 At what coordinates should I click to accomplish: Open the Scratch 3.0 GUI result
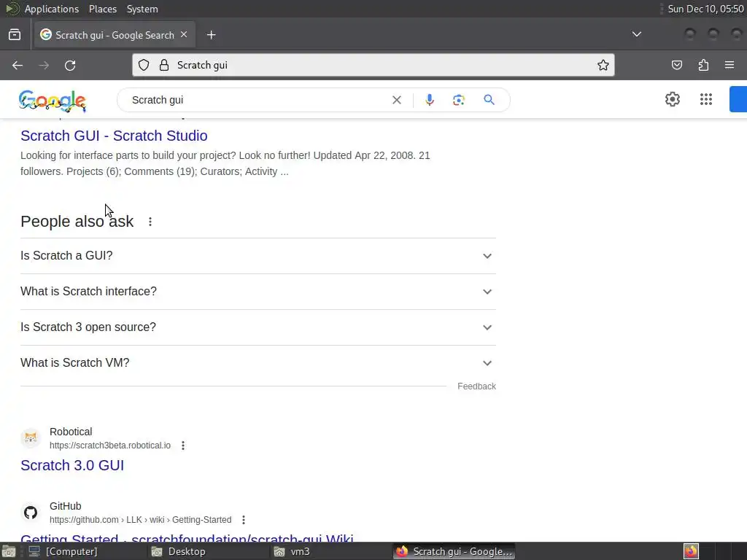(72, 465)
